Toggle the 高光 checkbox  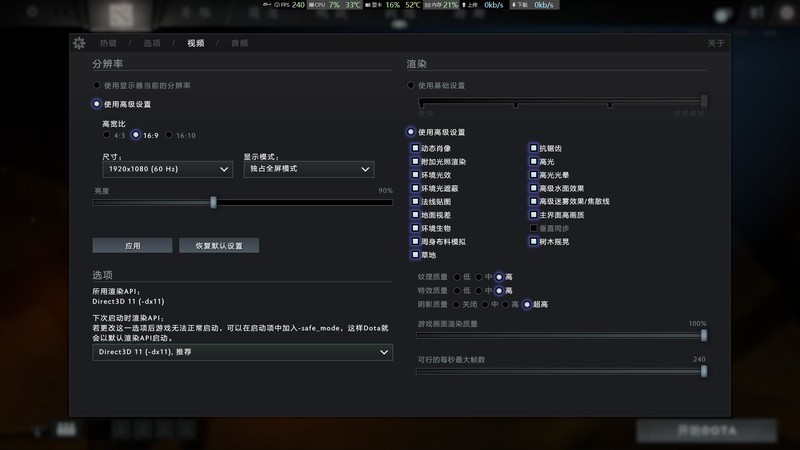point(534,161)
